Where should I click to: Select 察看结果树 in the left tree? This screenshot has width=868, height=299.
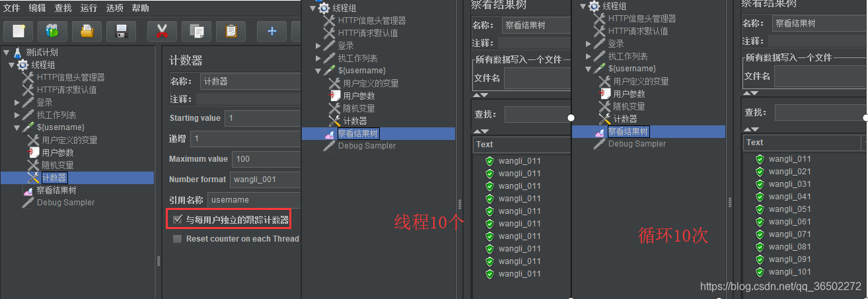click(56, 190)
